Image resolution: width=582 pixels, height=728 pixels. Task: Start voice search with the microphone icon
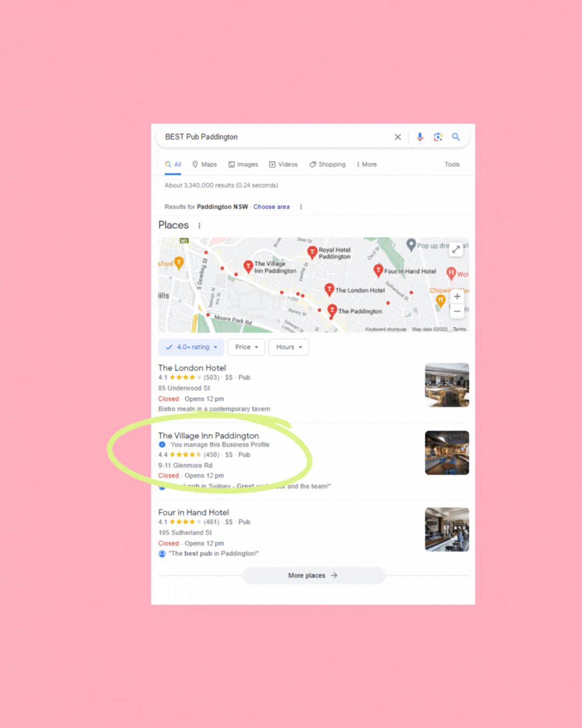[420, 137]
